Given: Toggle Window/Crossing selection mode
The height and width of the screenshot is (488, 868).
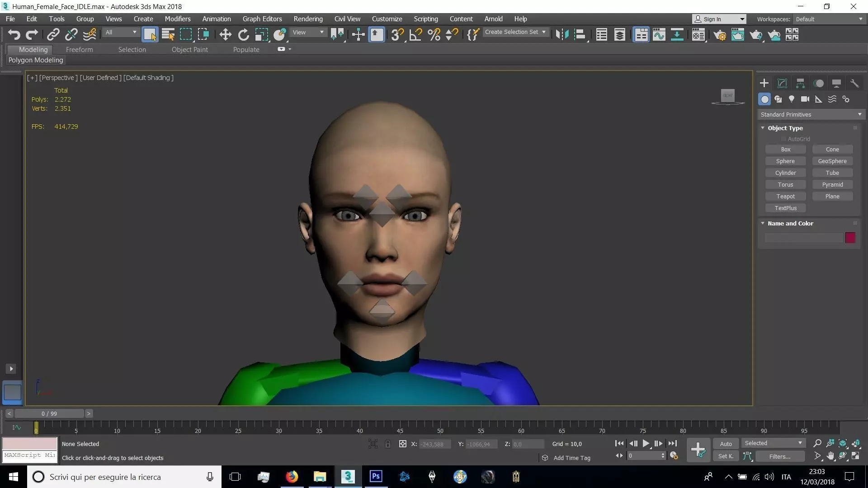Looking at the screenshot, I should click(203, 35).
